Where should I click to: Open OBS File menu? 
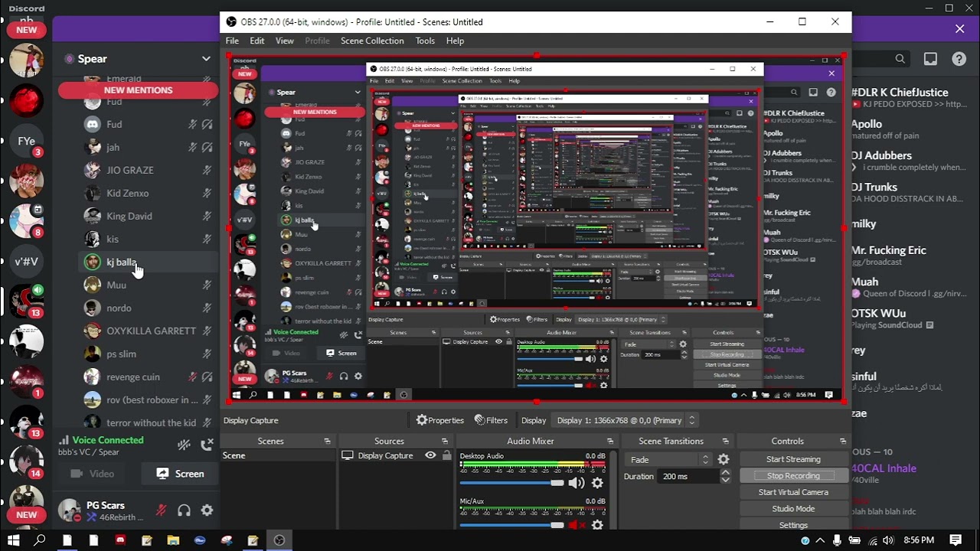point(232,41)
